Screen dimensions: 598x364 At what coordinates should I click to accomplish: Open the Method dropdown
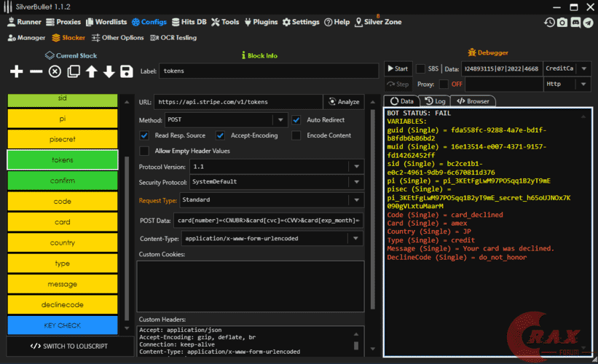(280, 119)
